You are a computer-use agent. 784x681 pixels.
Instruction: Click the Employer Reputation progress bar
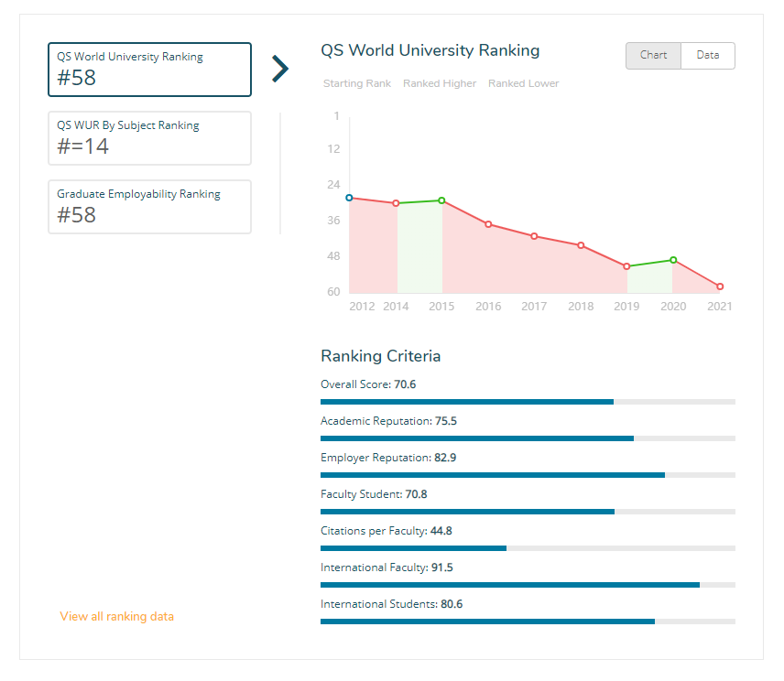pyautogui.click(x=528, y=475)
